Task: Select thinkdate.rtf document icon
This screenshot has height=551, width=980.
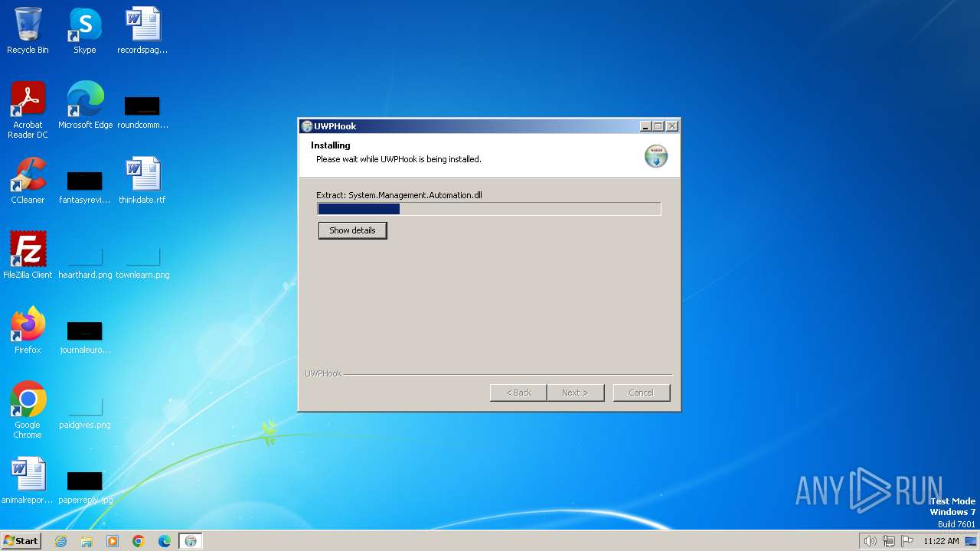Action: point(142,181)
